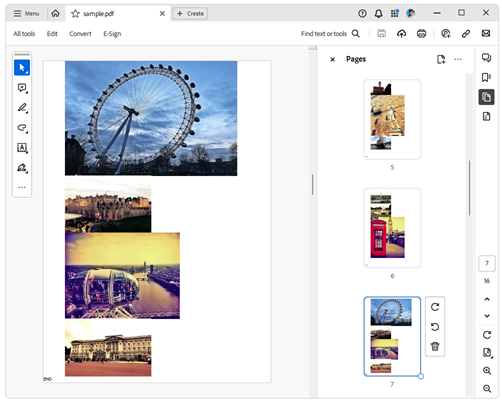
Task: Delete page 7 with trash icon
Action: pyautogui.click(x=435, y=346)
